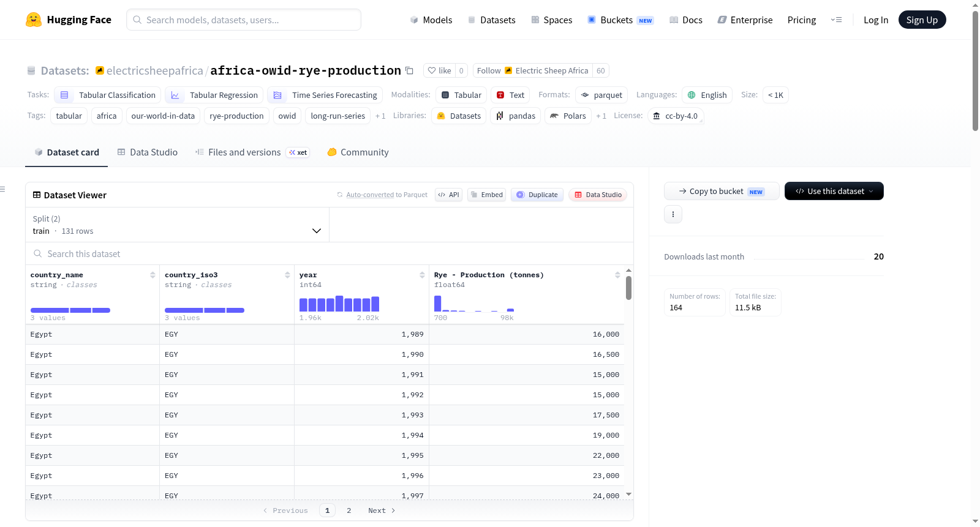Go to page 2 of the table
This screenshot has width=980, height=527.
(349, 510)
